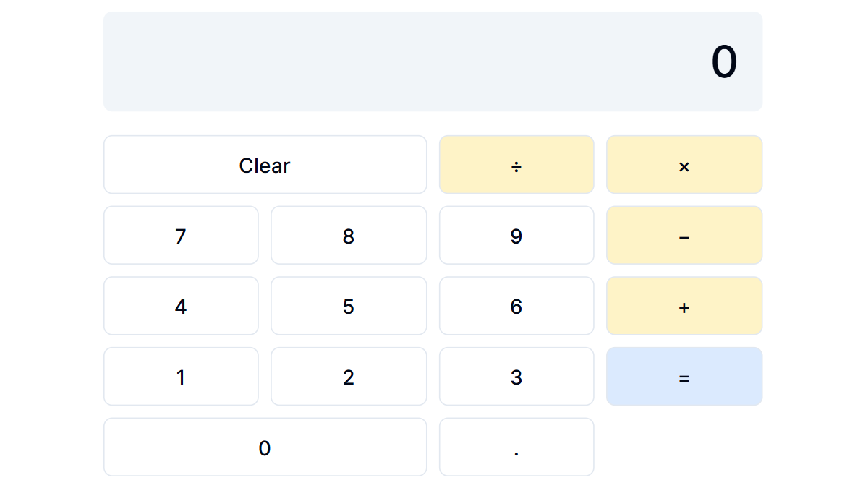Tap Clear to erase the current entry
The image size is (868, 488).
click(265, 165)
